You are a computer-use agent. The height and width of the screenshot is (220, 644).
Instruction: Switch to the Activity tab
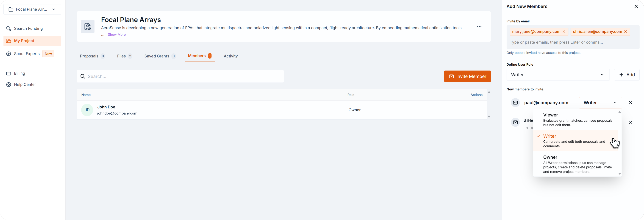(x=230, y=56)
